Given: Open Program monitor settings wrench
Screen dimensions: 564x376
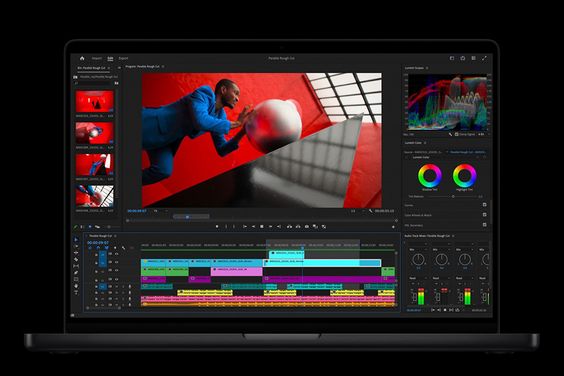Looking at the screenshot, I should pyautogui.click(x=370, y=211).
